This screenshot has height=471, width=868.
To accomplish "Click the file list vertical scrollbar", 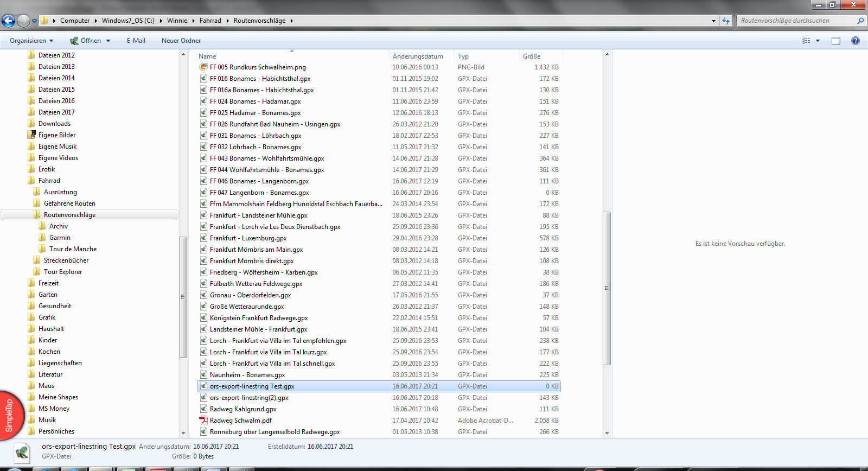I will pos(607,288).
